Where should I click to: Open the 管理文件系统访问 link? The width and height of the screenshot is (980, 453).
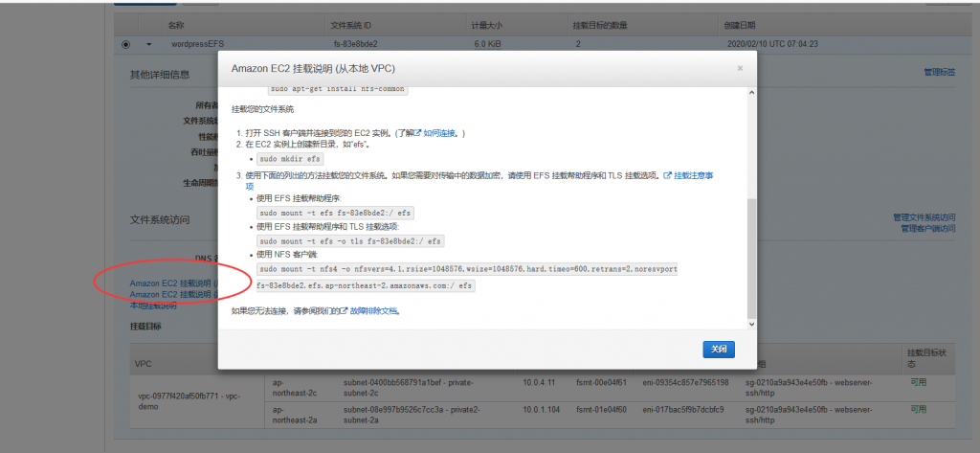pos(924,217)
